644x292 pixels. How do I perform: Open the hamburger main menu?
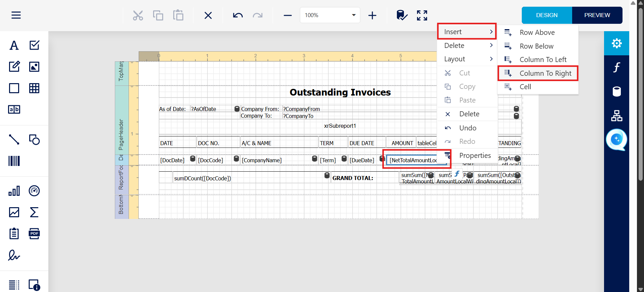(x=16, y=15)
